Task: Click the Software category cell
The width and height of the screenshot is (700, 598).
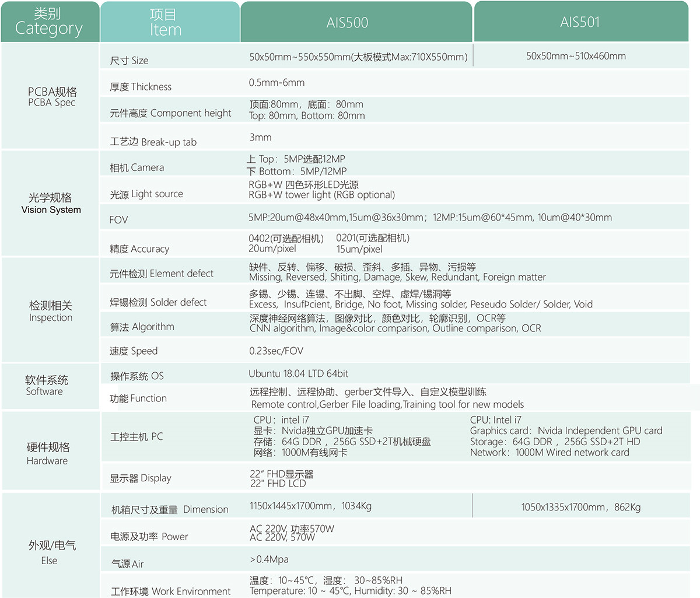Action: 51,386
